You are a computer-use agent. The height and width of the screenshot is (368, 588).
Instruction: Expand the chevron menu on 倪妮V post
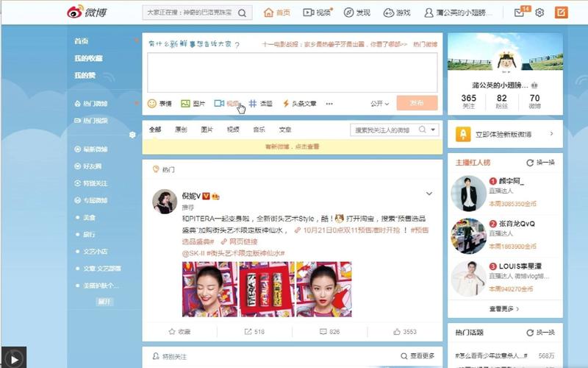[429, 194]
